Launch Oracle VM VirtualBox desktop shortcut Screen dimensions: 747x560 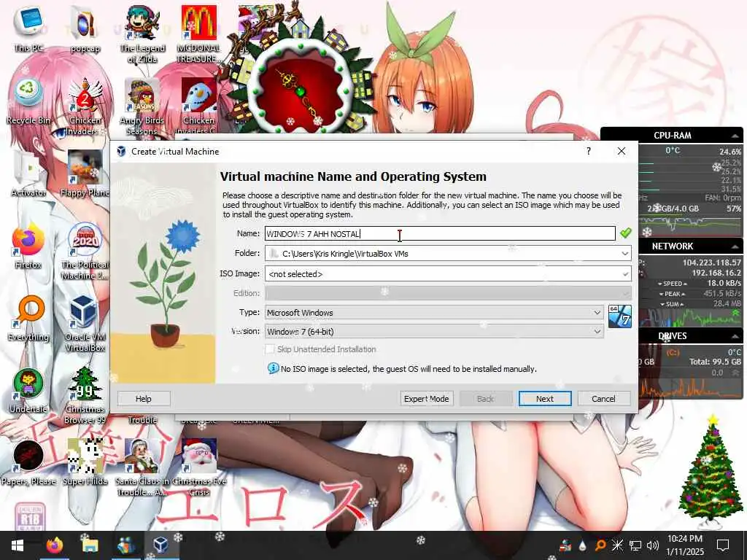tap(85, 324)
